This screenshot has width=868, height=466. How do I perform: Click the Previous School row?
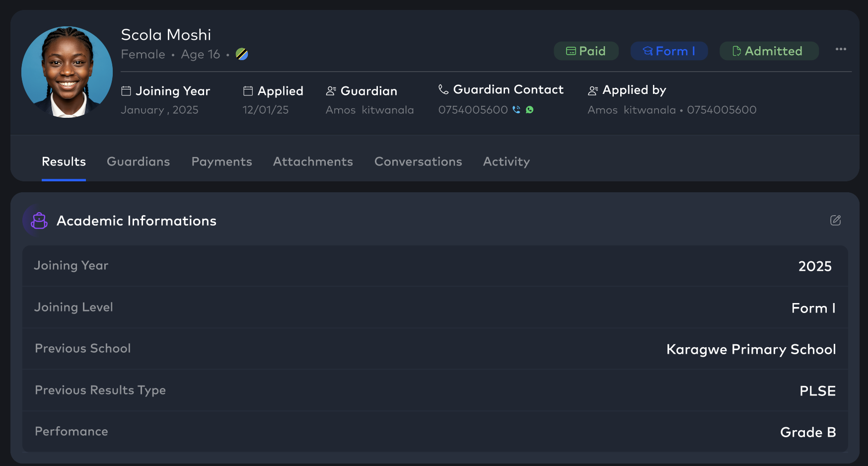click(435, 349)
